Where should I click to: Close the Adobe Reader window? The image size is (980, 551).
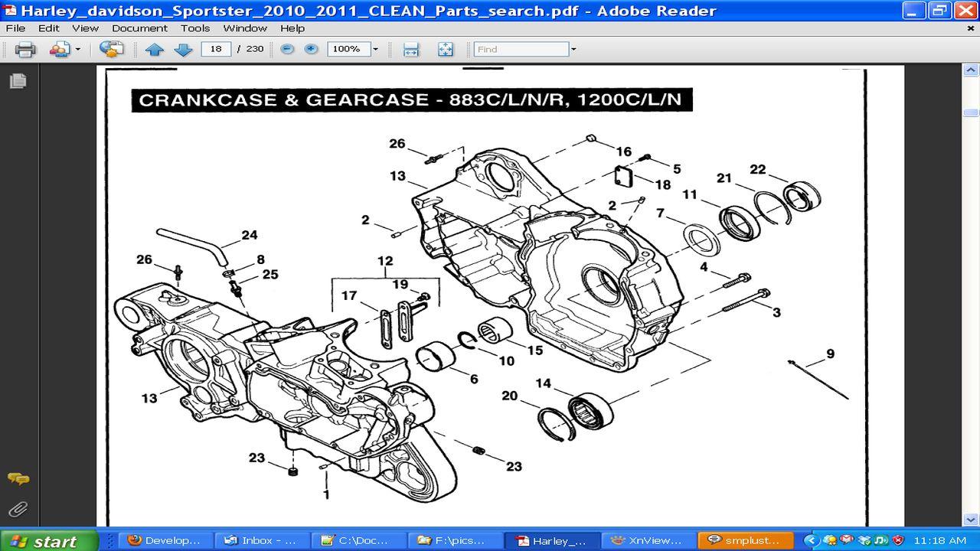[965, 11]
